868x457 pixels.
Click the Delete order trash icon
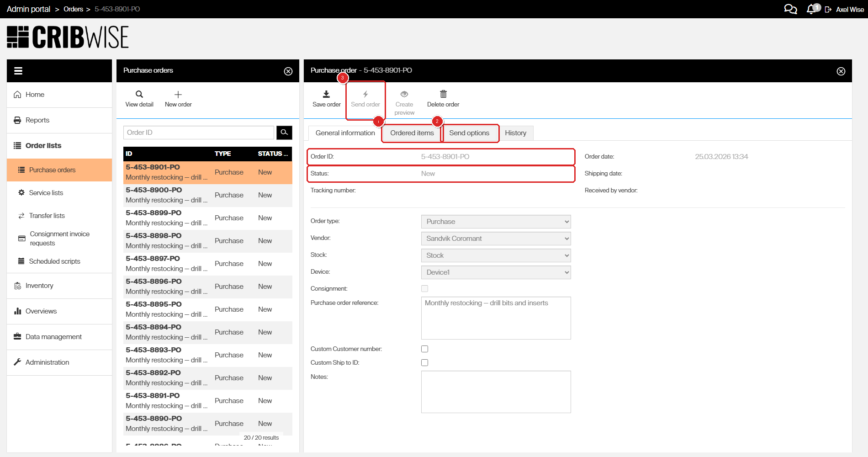coord(443,94)
